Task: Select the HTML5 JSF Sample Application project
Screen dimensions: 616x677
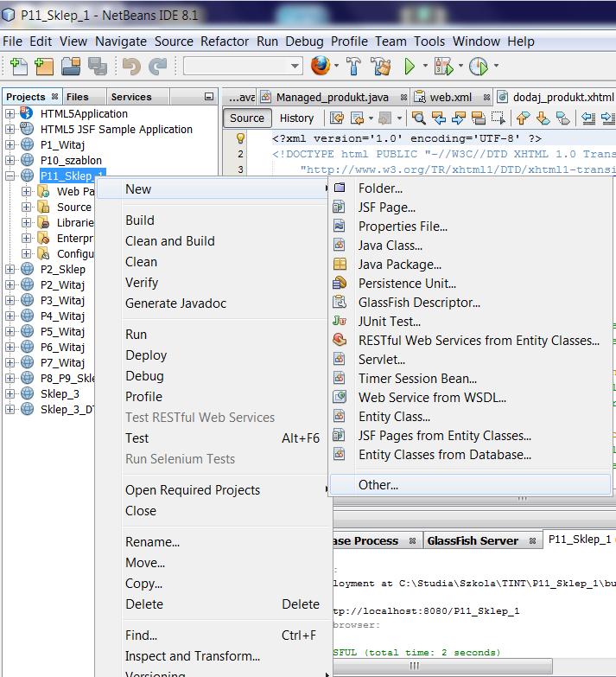Action: 117,129
